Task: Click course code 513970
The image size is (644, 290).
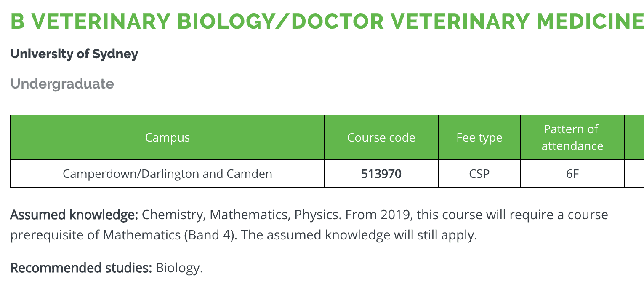Action: pos(381,174)
